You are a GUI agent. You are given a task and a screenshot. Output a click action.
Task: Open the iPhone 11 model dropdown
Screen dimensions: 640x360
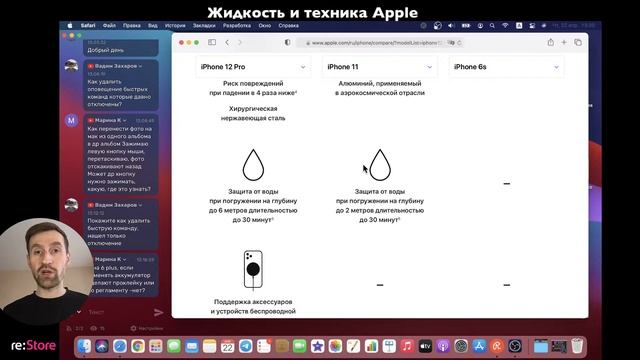380,67
